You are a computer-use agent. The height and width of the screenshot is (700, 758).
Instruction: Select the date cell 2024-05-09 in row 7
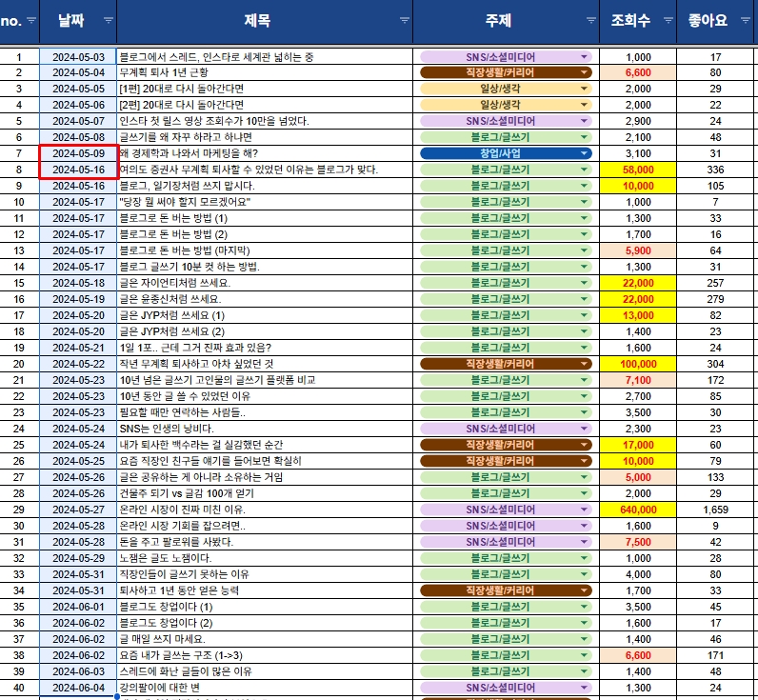77,153
